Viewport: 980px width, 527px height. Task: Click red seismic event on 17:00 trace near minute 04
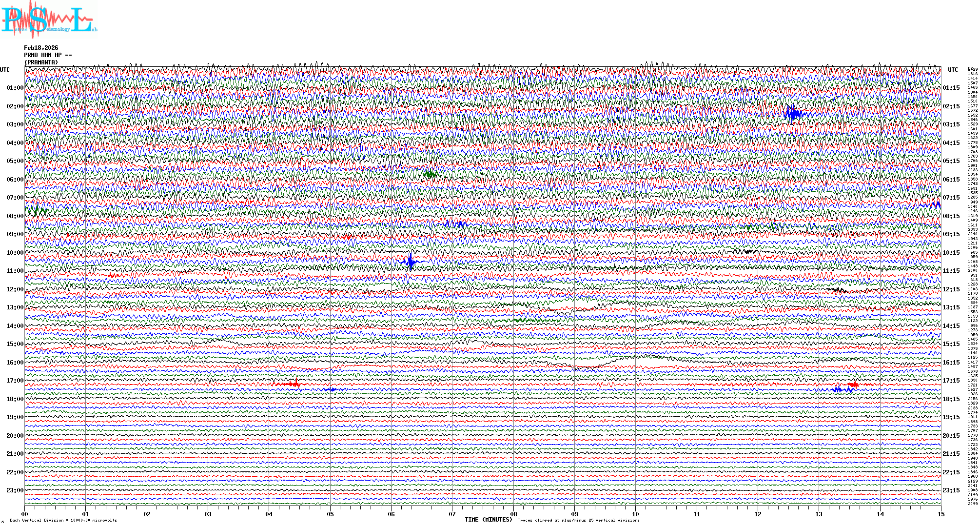(294, 384)
